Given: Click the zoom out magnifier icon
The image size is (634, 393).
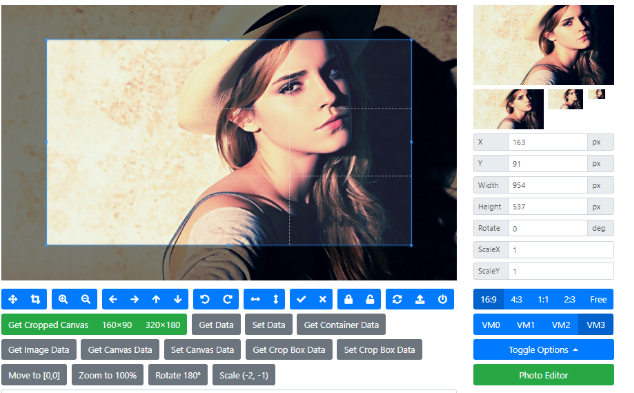Looking at the screenshot, I should [x=86, y=299].
